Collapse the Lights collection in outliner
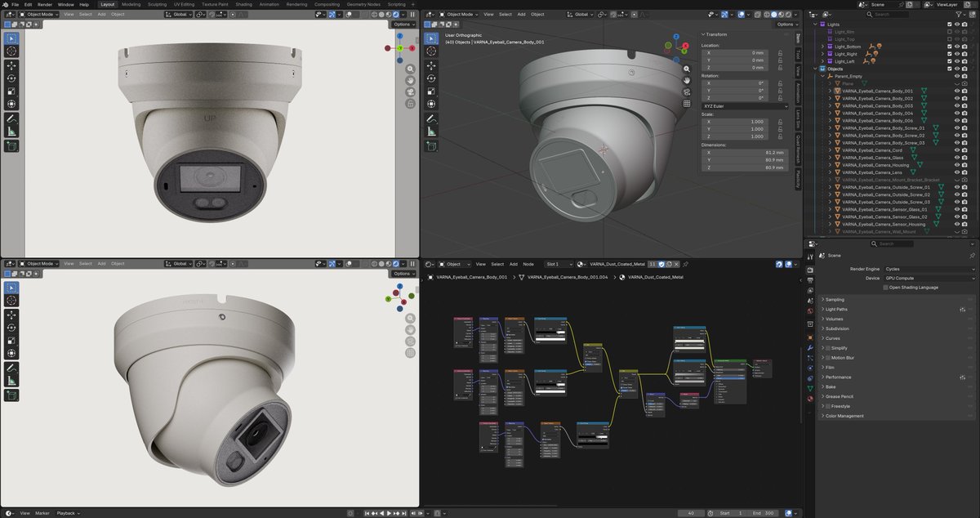This screenshot has width=980, height=518. click(x=813, y=25)
